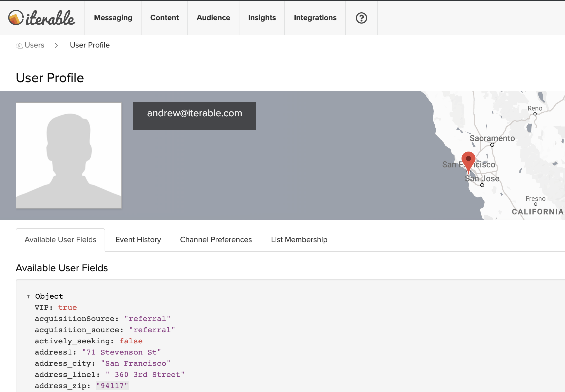Collapse the Object tree disclosure triangle
The height and width of the screenshot is (392, 565).
tap(29, 296)
